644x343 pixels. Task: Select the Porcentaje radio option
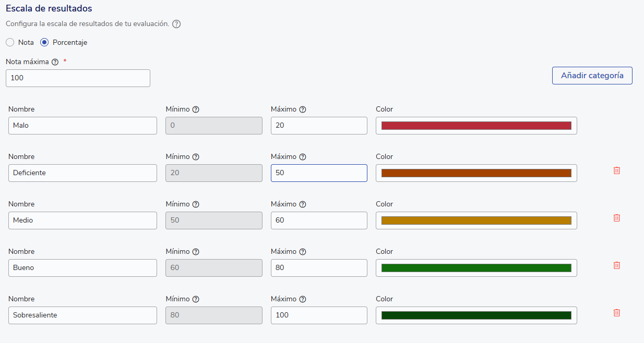(44, 42)
